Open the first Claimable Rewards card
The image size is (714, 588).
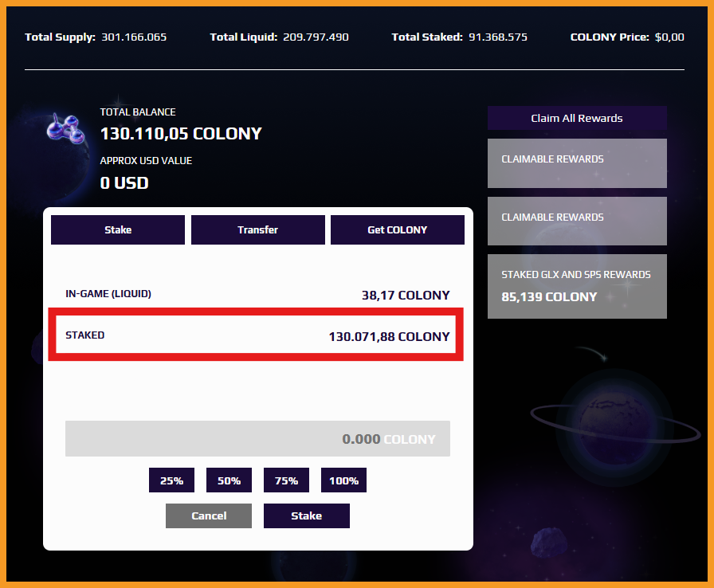pos(577,163)
